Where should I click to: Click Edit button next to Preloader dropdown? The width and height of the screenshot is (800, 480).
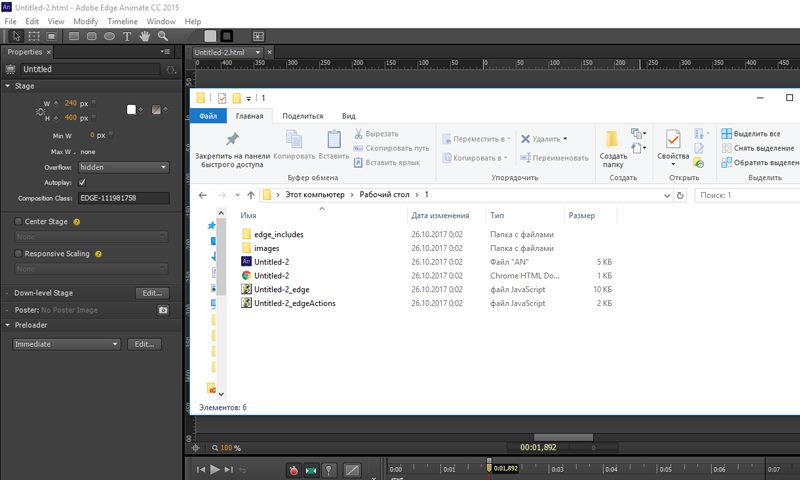pos(144,344)
